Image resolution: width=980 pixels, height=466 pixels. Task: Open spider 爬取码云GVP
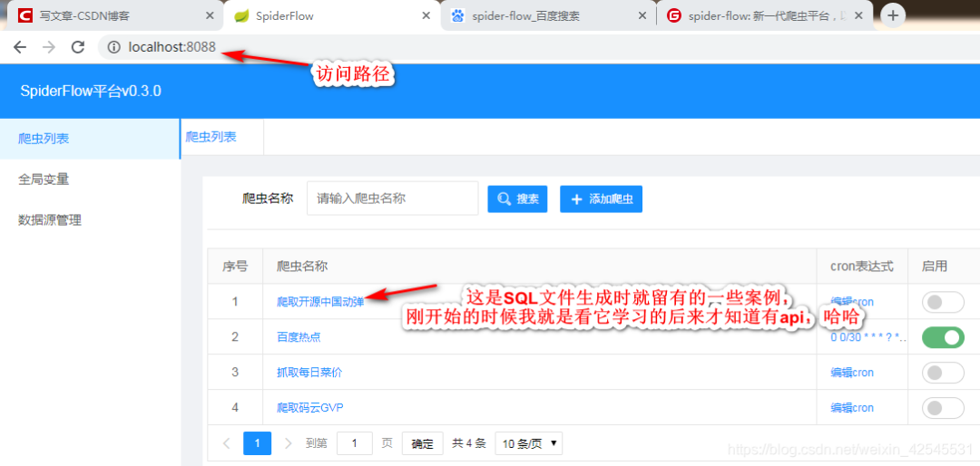coord(310,408)
